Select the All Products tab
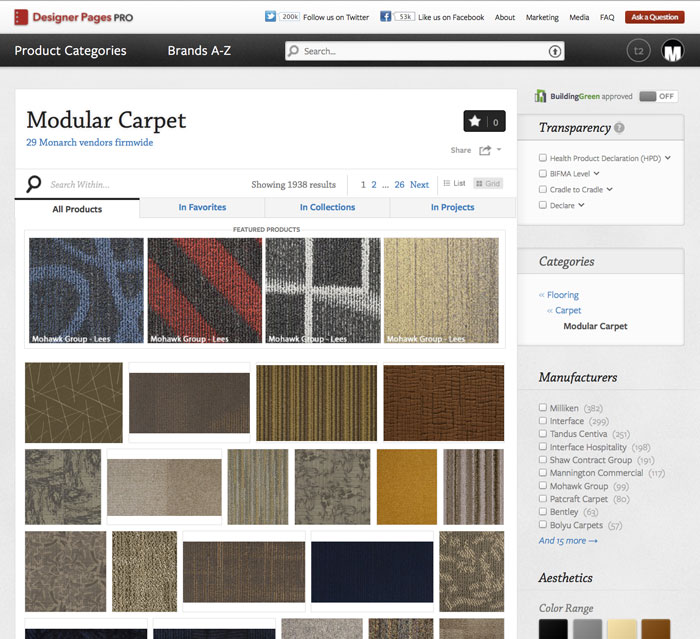The width and height of the screenshot is (700, 639). point(77,209)
